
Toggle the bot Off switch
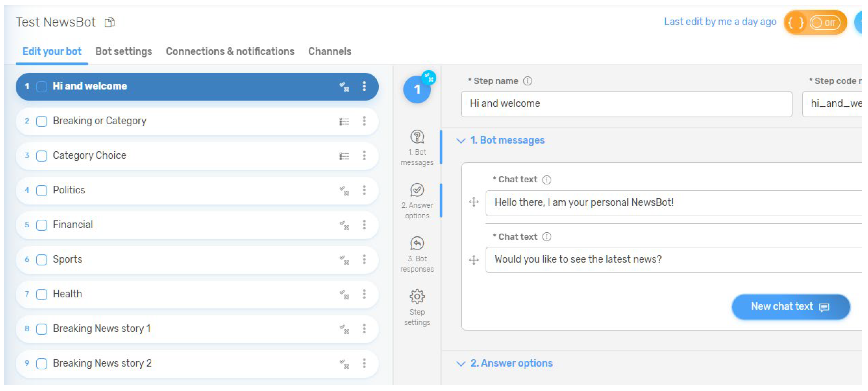tap(824, 23)
